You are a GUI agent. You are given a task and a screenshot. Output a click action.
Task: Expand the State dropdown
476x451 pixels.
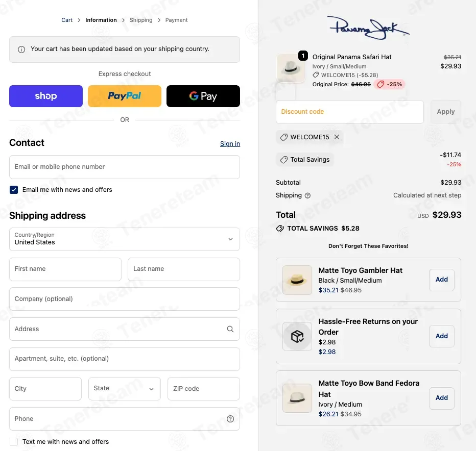(125, 388)
